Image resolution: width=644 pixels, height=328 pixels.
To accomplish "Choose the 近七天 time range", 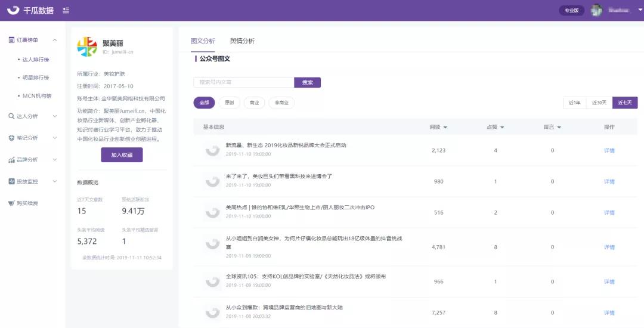I will 625,103.
